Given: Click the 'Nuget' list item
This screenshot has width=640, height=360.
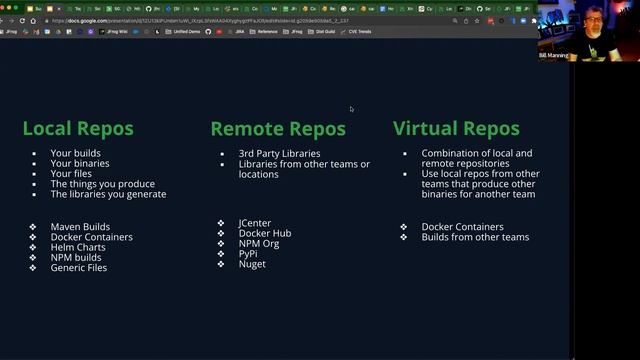Looking at the screenshot, I should point(252,264).
